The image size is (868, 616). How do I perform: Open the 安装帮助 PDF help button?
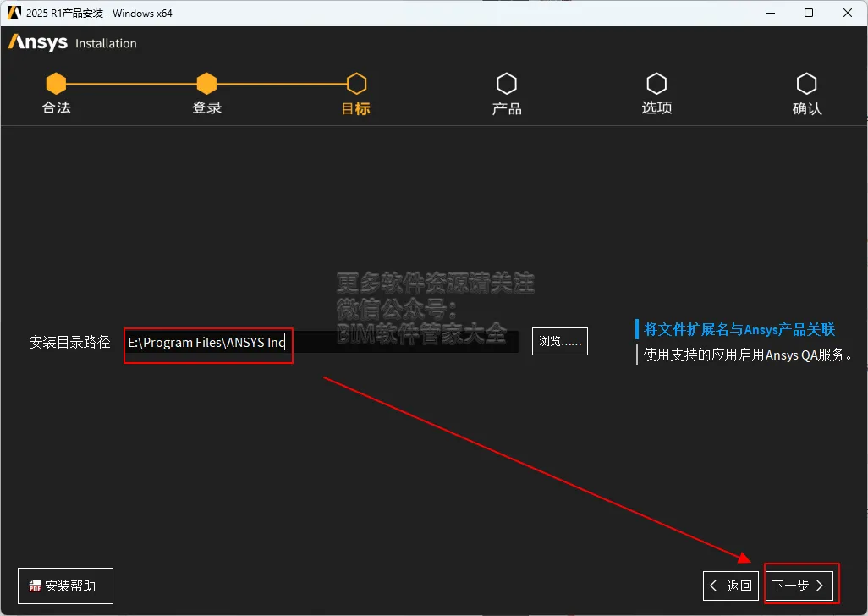pyautogui.click(x=65, y=586)
